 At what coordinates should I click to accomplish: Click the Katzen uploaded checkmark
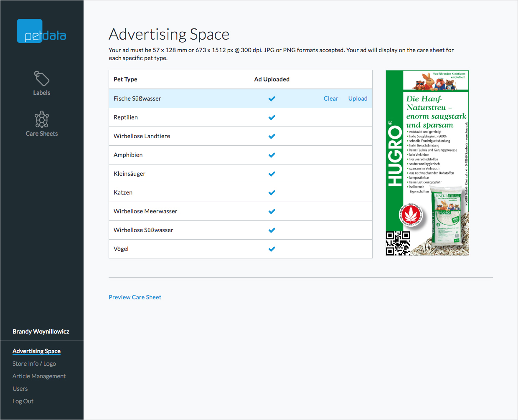[272, 192]
